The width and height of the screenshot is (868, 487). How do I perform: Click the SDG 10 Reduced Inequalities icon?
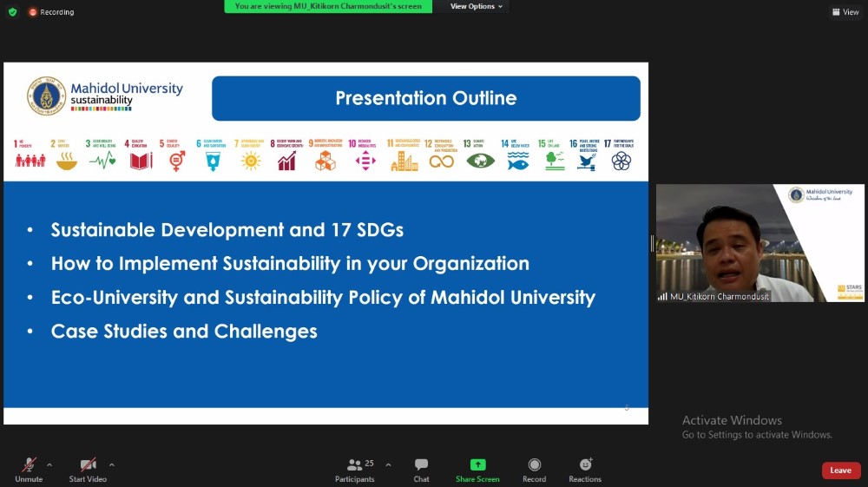tap(365, 161)
